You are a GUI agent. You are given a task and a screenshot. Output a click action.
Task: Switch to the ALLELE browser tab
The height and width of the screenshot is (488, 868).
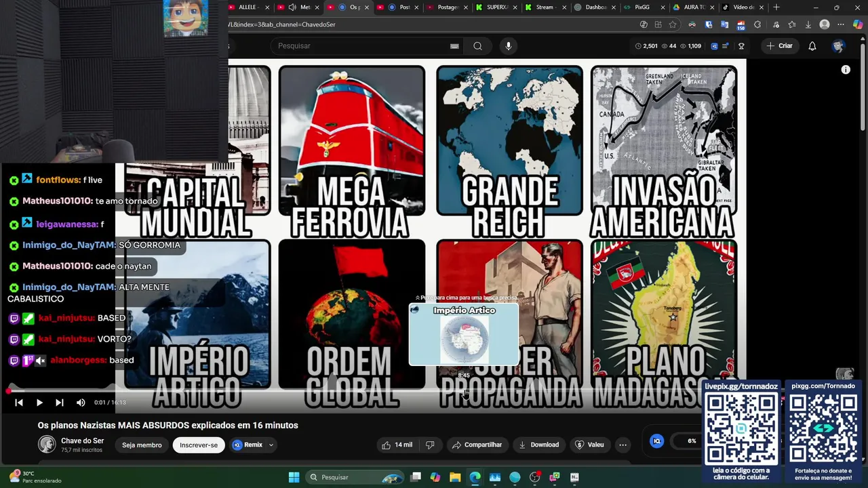(x=248, y=7)
